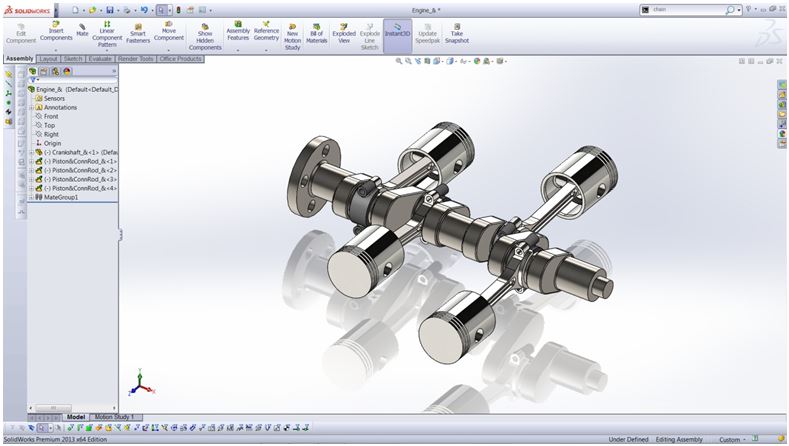Open Bill of Materials tool

pos(317,34)
